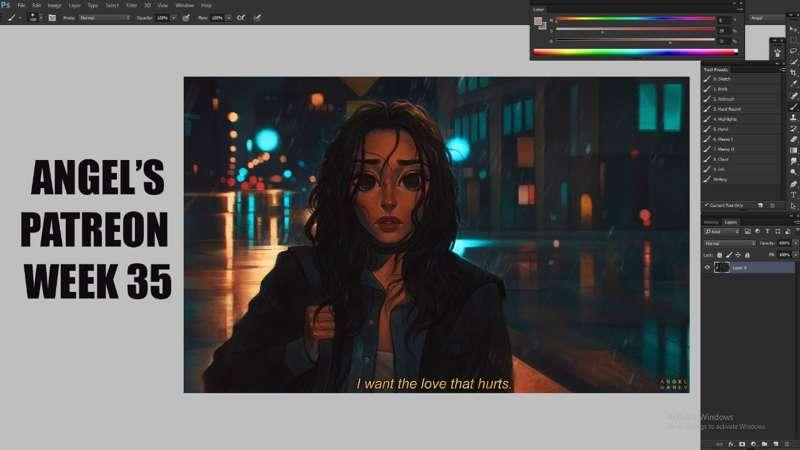This screenshot has height=450, width=800.
Task: Lock transparent pixels of the layer
Action: [719, 255]
